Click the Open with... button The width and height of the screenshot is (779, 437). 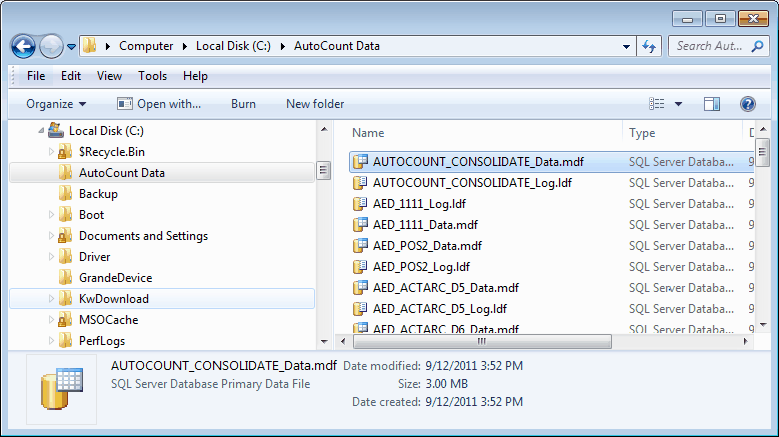pos(159,104)
